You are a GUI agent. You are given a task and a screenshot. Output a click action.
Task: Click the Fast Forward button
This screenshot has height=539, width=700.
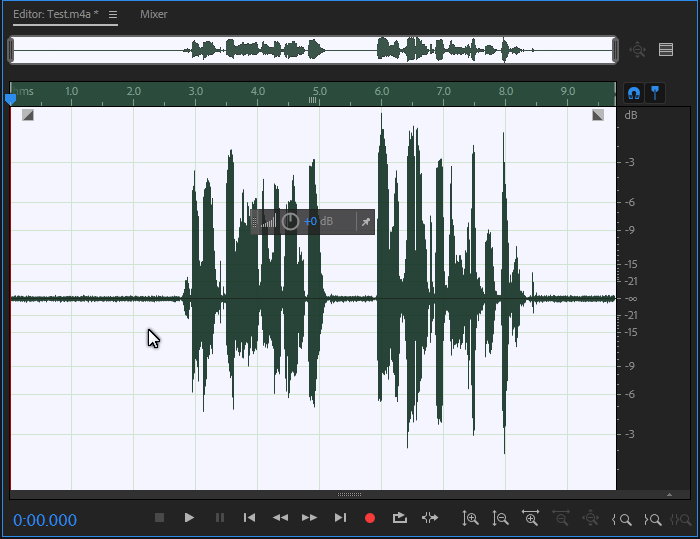pos(310,518)
